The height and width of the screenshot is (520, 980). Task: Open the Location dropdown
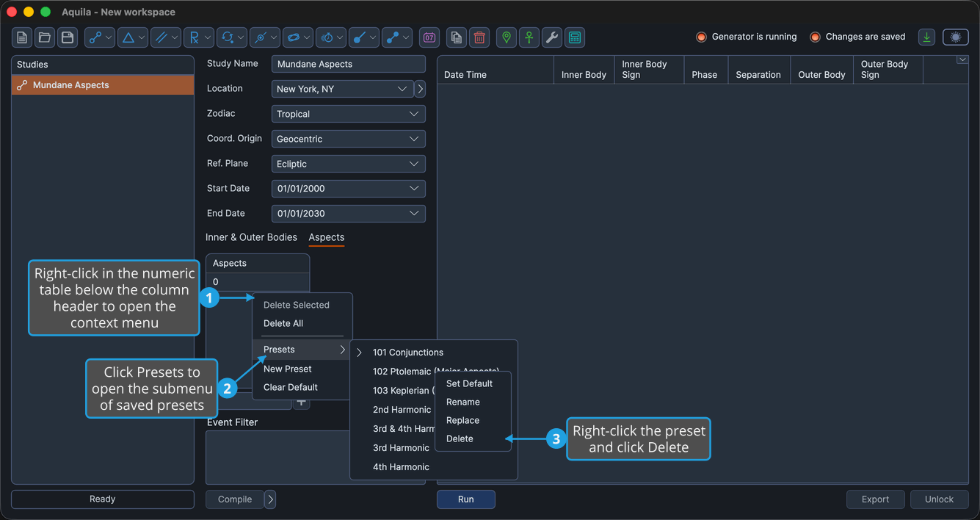click(x=342, y=89)
